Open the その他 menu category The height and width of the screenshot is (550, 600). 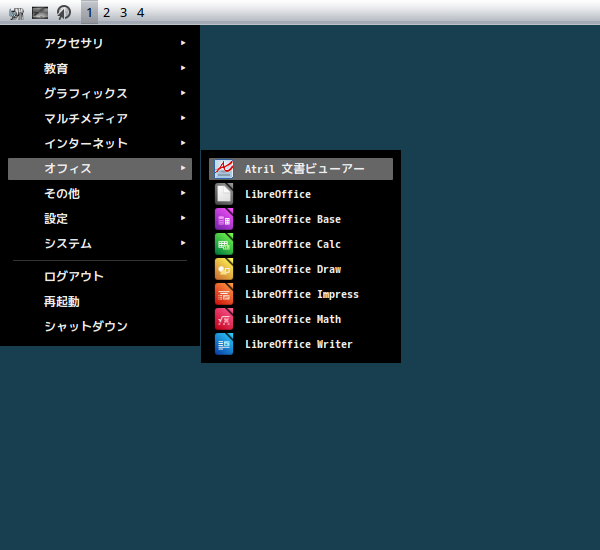[x=100, y=194]
